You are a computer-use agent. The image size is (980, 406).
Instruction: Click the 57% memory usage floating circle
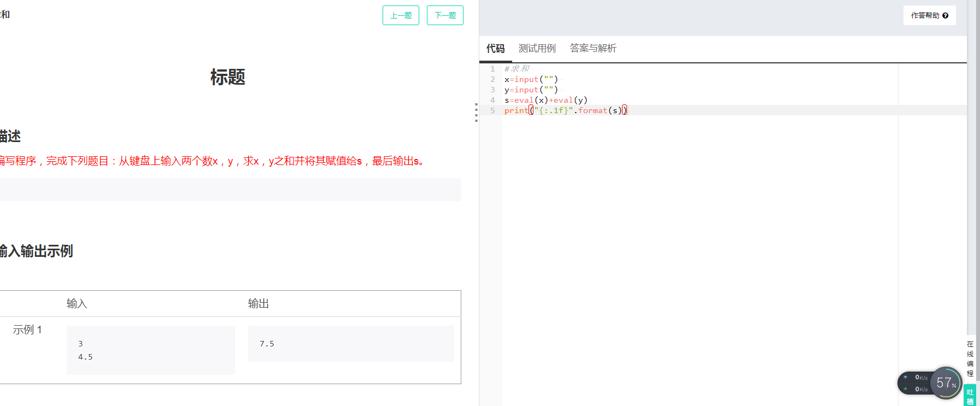click(946, 383)
